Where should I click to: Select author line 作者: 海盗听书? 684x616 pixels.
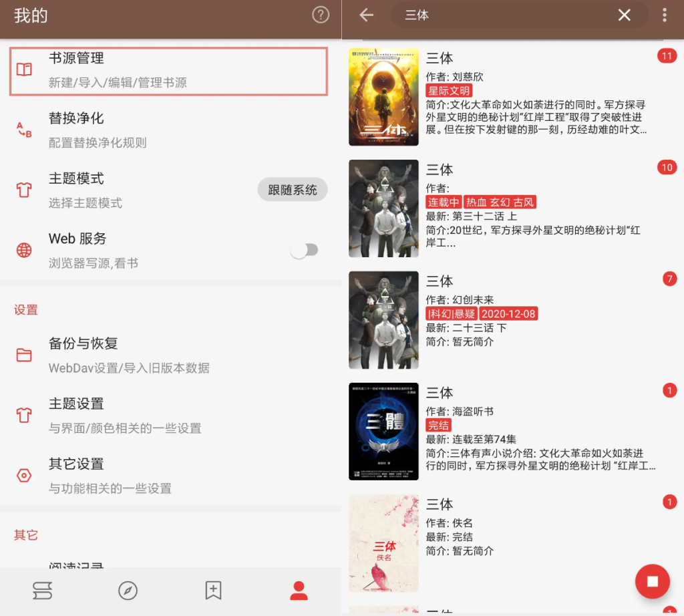tap(460, 412)
